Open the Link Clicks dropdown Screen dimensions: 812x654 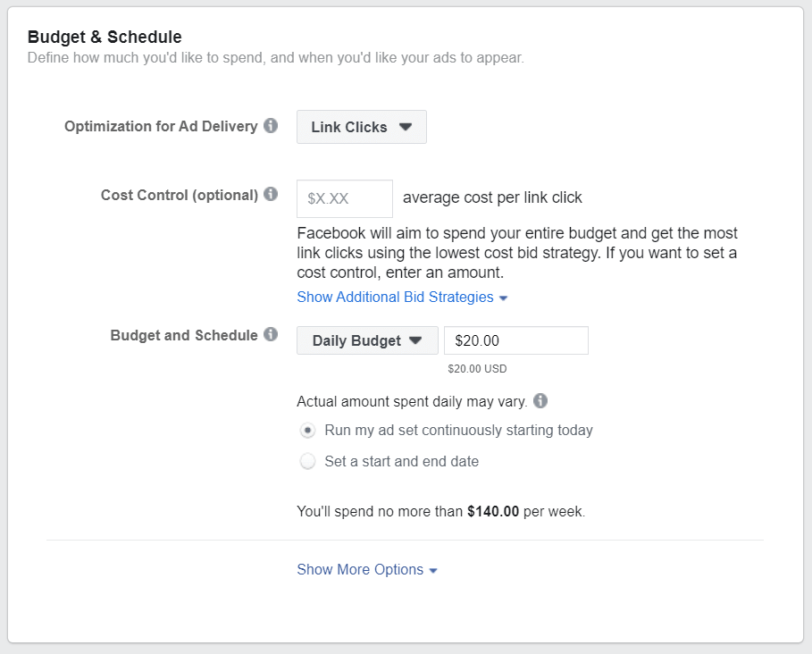[361, 127]
